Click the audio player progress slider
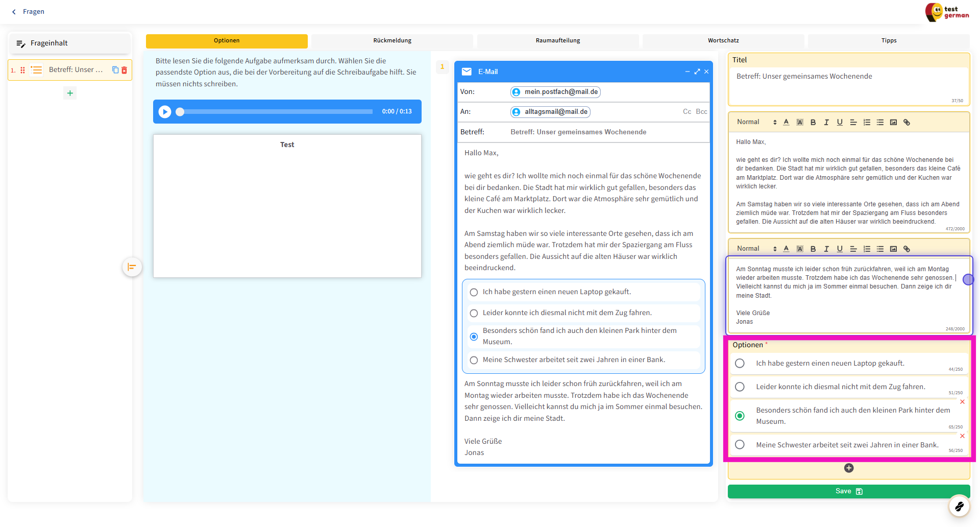 276,111
